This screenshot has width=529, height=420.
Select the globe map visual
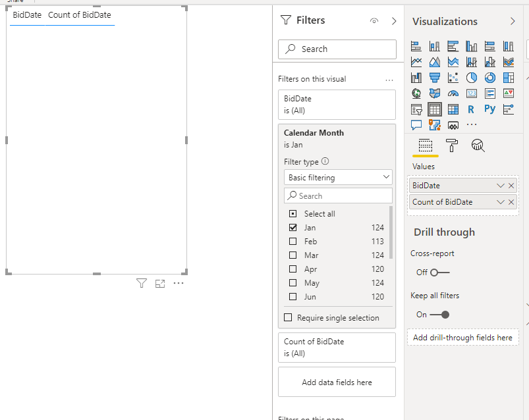point(416,93)
